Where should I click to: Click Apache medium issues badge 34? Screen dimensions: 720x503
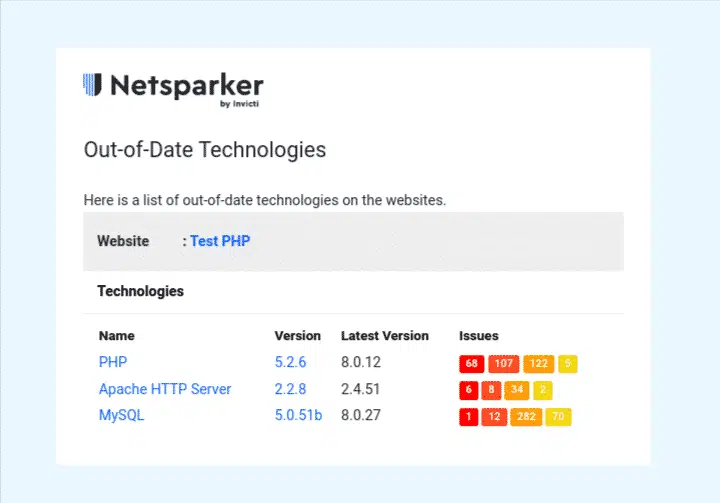(517, 390)
